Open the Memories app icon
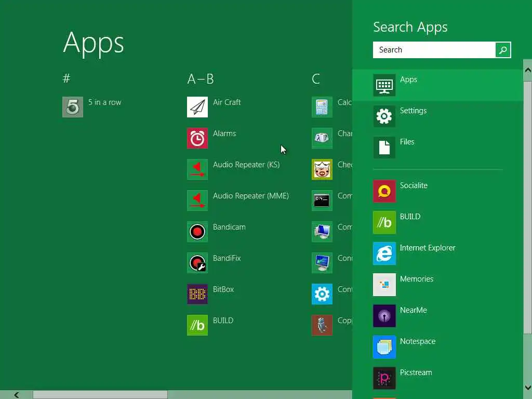The image size is (532, 399). click(x=384, y=285)
